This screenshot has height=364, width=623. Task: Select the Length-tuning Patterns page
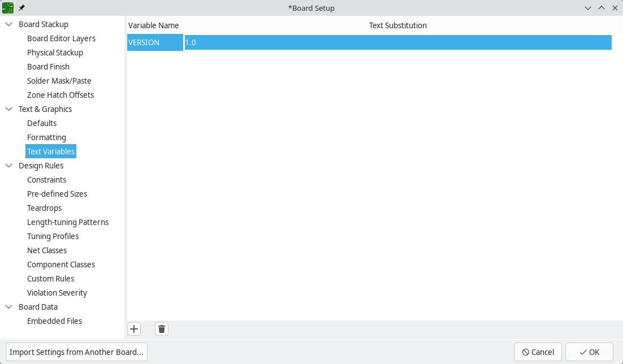(68, 222)
